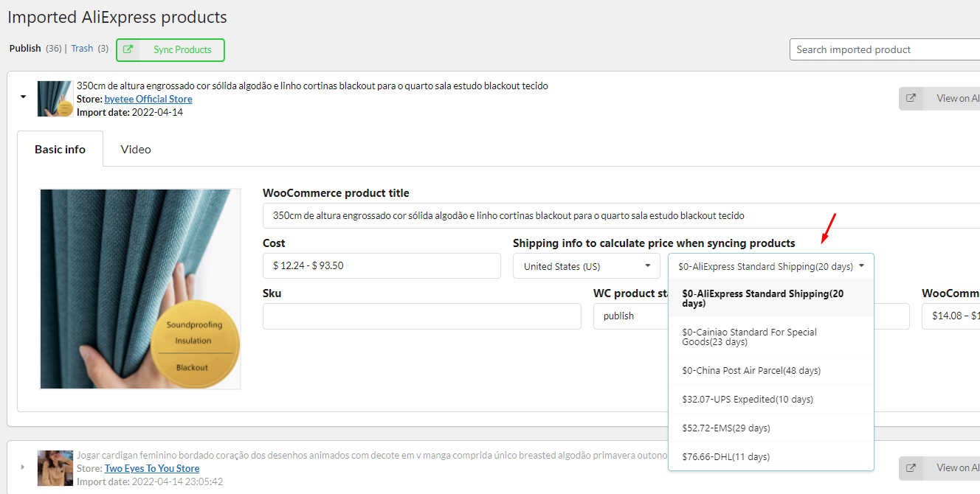Open the Publish (36) filter

tap(35, 49)
